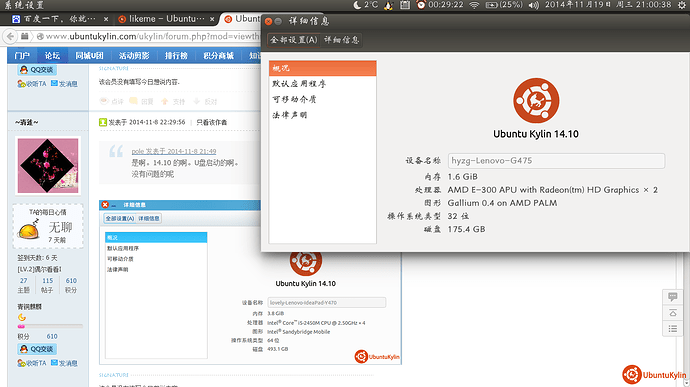
Task: Close the likeme – Ubuntu browser tab
Action: click(x=212, y=19)
